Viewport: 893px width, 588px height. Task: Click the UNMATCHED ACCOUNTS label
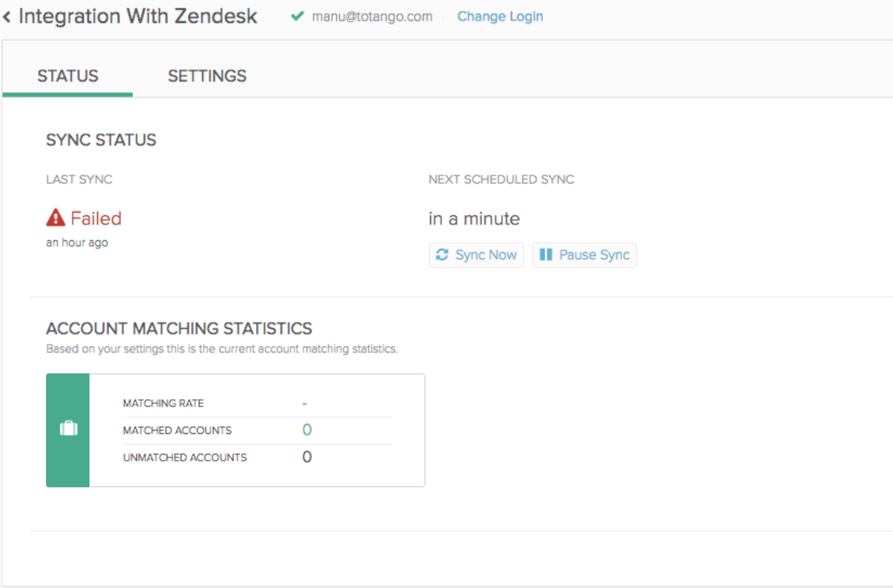pos(185,458)
